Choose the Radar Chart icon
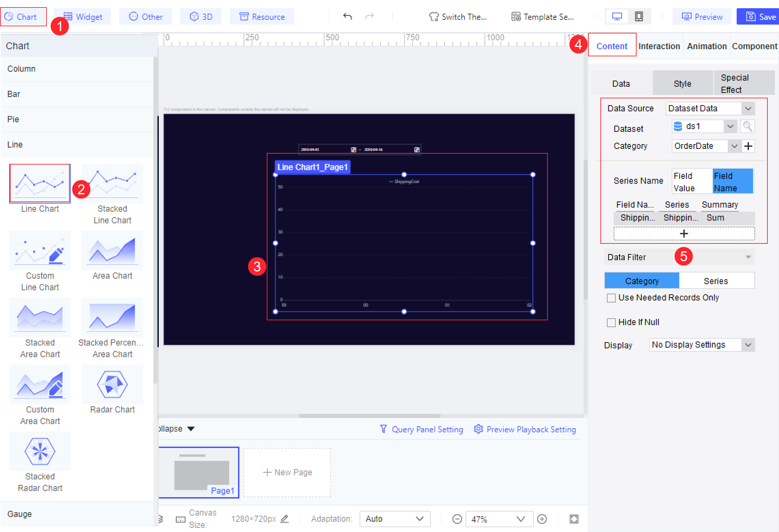Screen dimensions: 779x532 click(112, 384)
